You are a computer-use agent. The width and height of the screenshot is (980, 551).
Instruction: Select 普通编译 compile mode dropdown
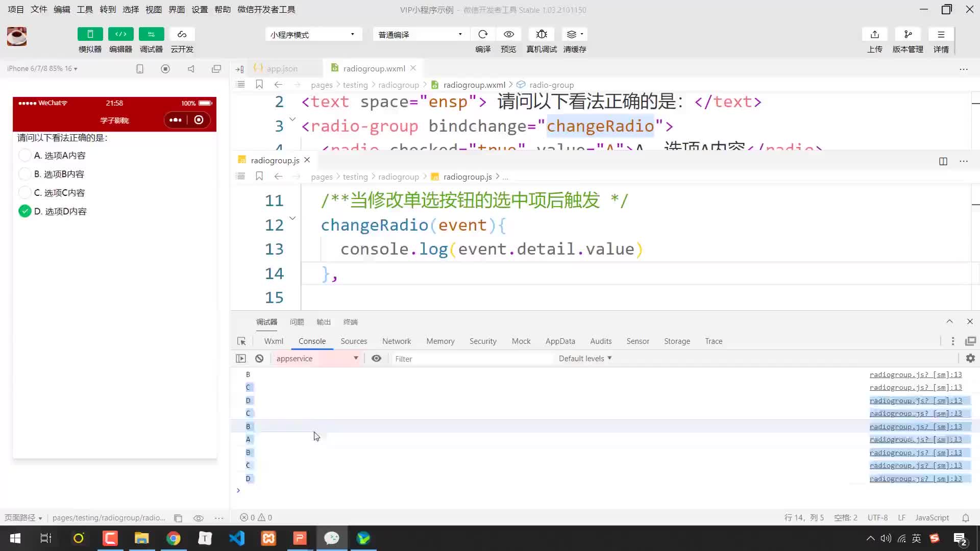coord(418,34)
